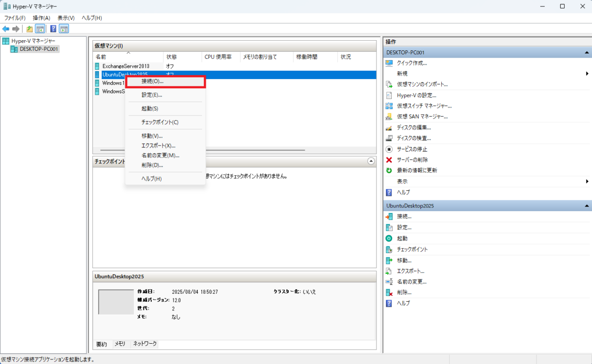Image resolution: width=592 pixels, height=364 pixels.
Task: Toggle console tree pane toolbar icon
Action: (40, 29)
